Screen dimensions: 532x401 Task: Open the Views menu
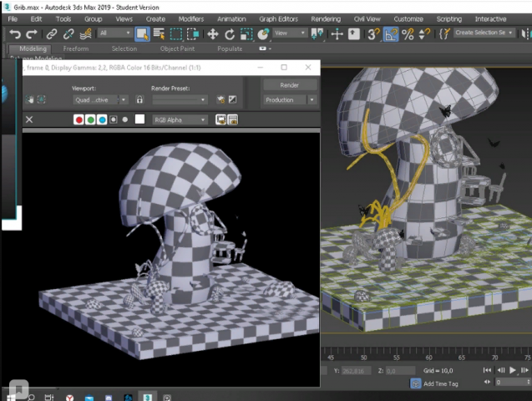click(x=124, y=19)
